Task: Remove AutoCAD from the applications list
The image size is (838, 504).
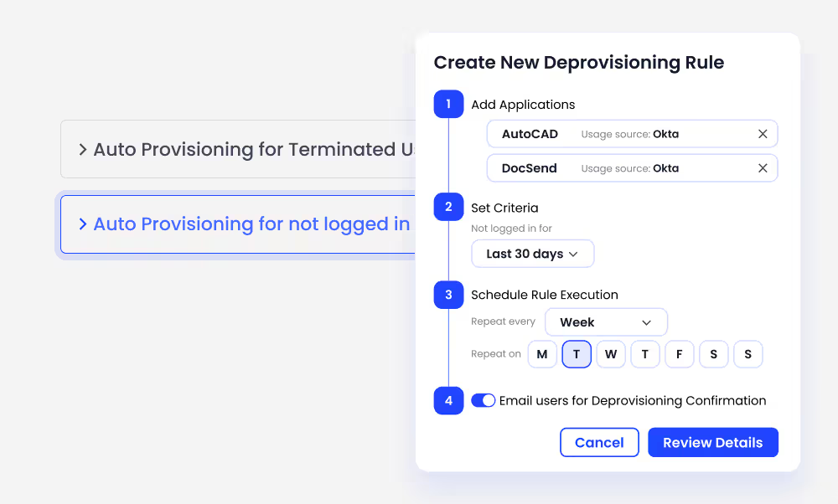Action: click(763, 133)
